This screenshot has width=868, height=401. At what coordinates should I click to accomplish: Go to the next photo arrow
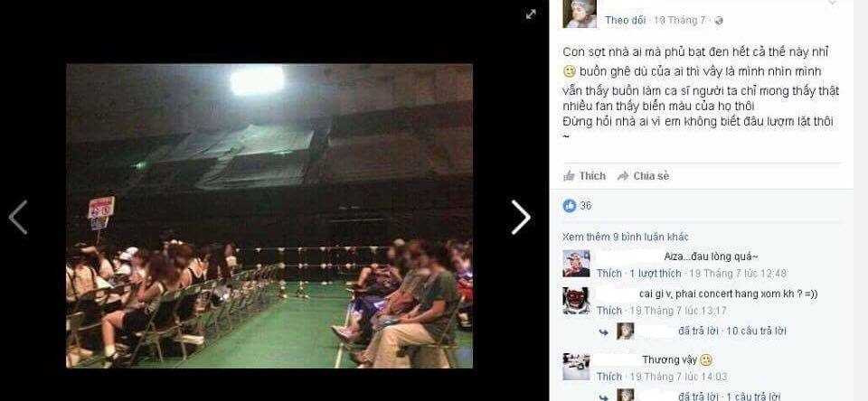521,217
